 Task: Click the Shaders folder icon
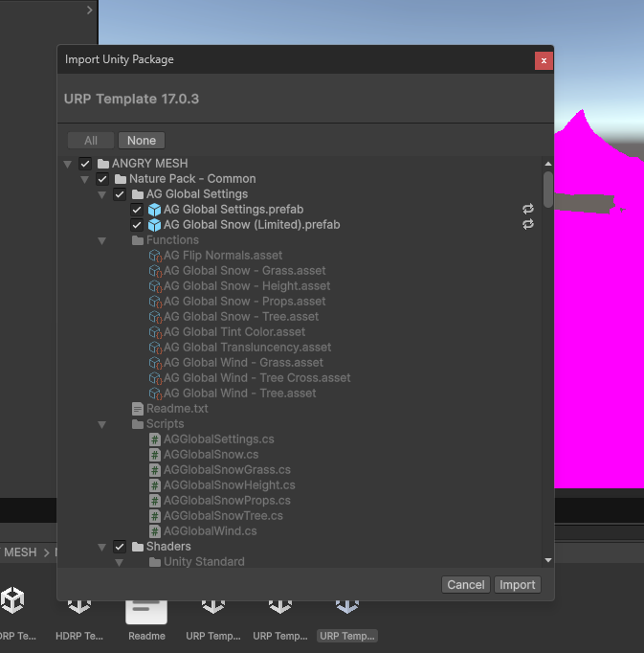[x=138, y=547]
